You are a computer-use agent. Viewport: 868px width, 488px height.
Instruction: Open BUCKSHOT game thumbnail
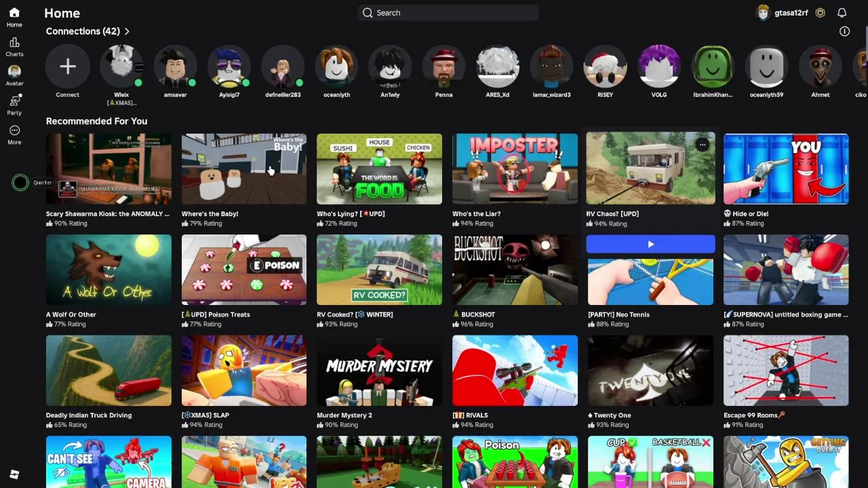[515, 270]
